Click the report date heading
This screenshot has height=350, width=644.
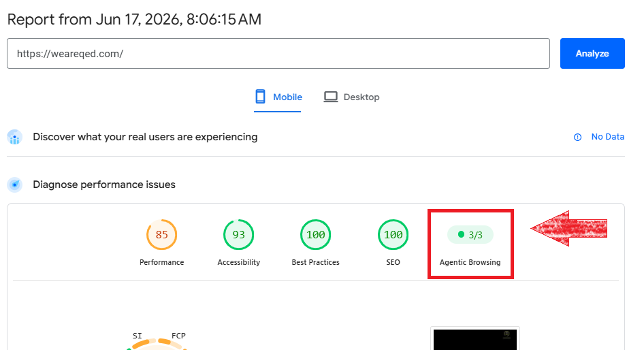point(134,19)
